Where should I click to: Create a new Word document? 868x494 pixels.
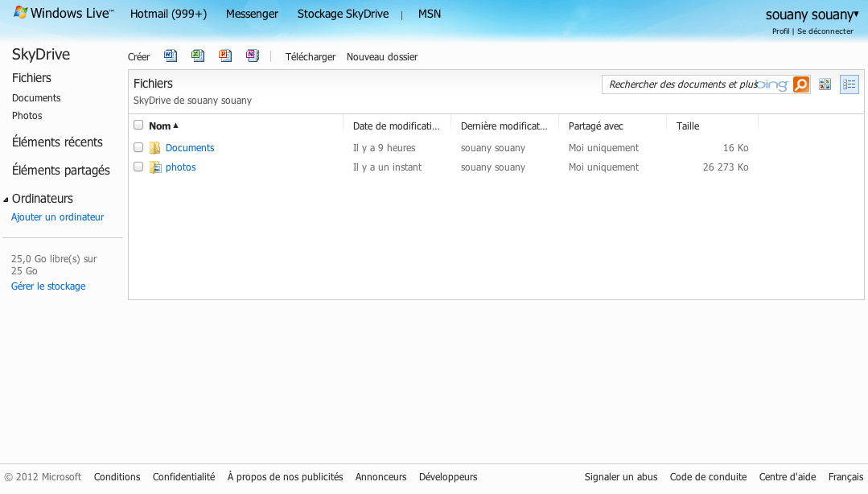(x=171, y=56)
